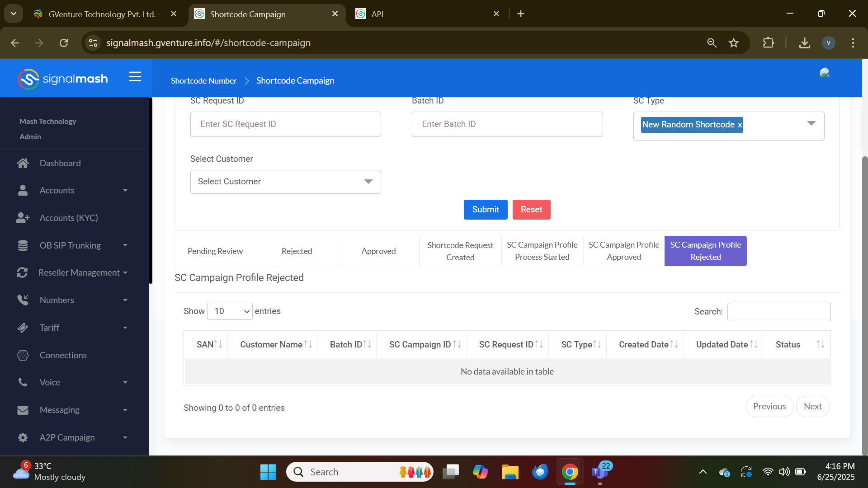
Task: Click the signalmash logo
Action: pyautogui.click(x=63, y=79)
